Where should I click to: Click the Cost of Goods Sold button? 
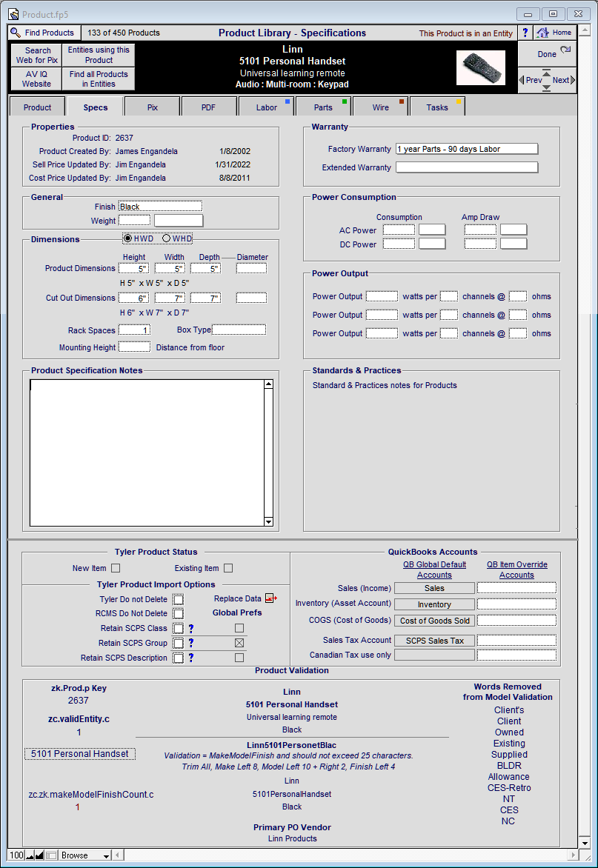(x=434, y=621)
